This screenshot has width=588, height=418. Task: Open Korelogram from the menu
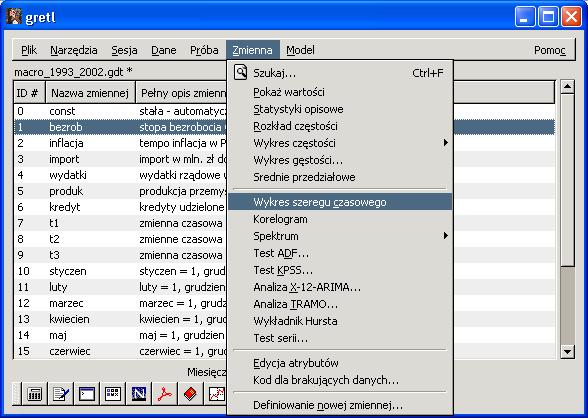pos(340,219)
